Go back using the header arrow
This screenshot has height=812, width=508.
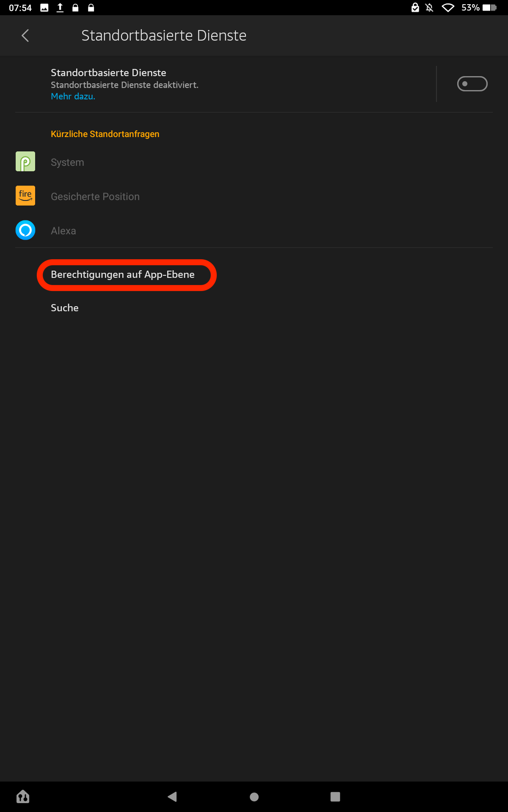point(25,36)
